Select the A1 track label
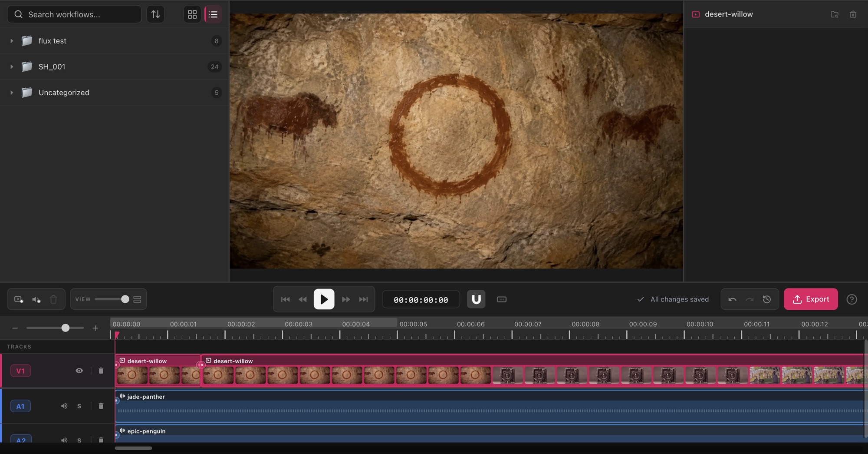 (20, 406)
